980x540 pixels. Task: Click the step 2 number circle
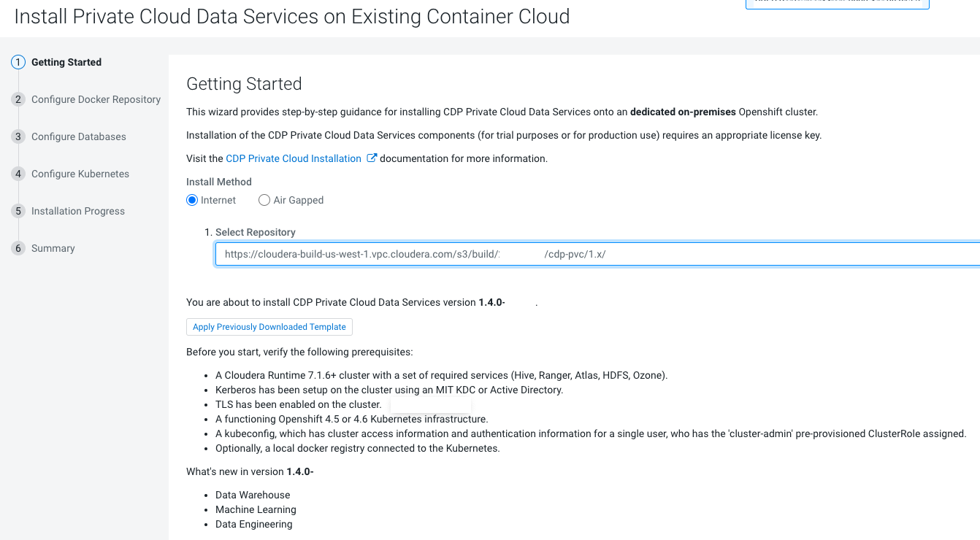[18, 100]
